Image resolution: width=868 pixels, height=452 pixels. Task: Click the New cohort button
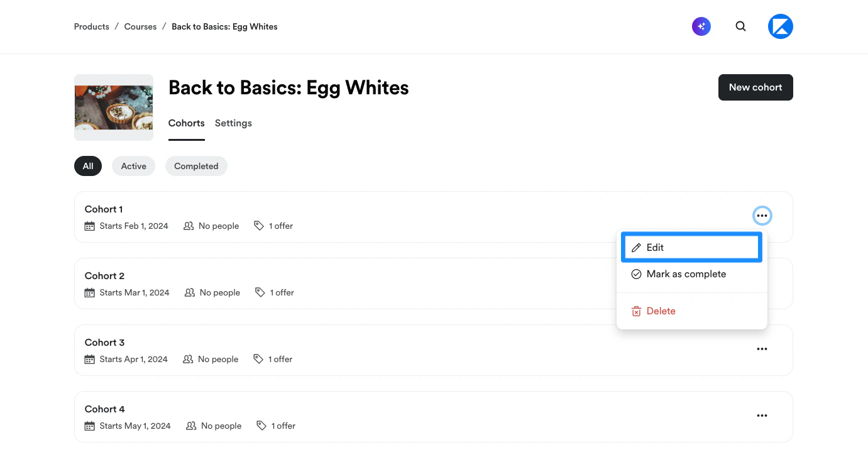(755, 87)
